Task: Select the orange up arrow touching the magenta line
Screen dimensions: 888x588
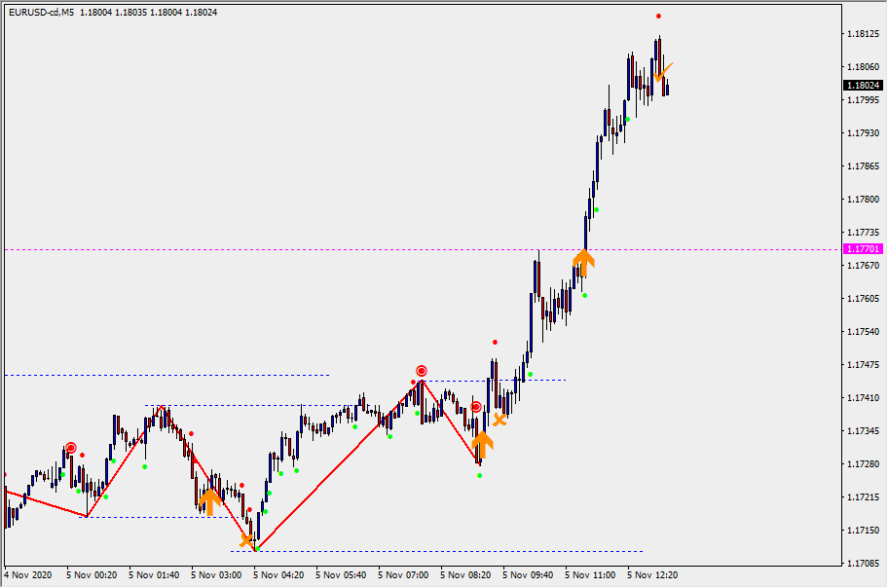Action: click(582, 258)
